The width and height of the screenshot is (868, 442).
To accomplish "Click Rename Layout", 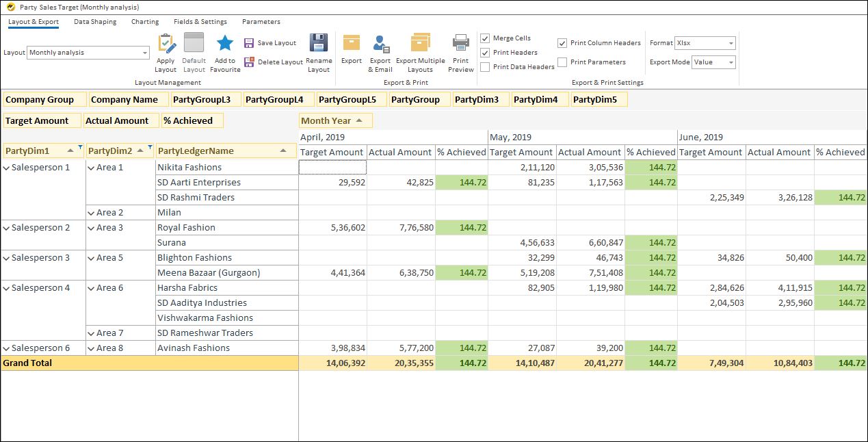I will [x=318, y=51].
